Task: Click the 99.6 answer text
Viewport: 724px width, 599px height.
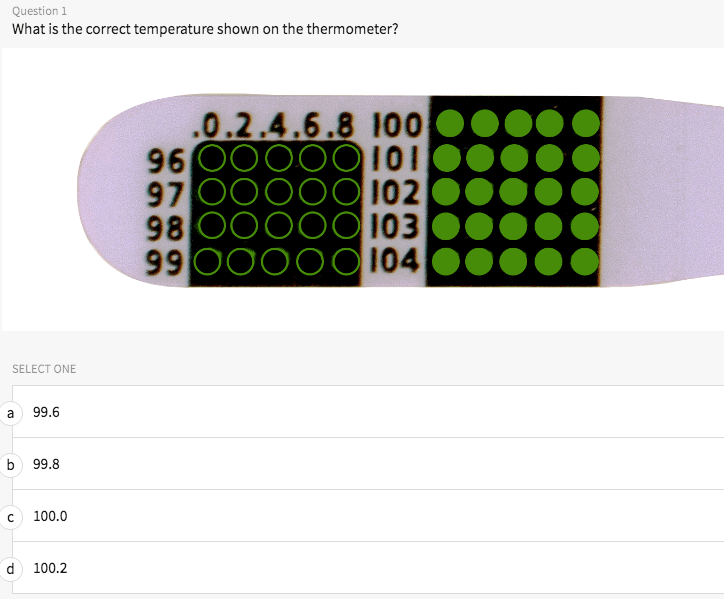Action: 46,412
